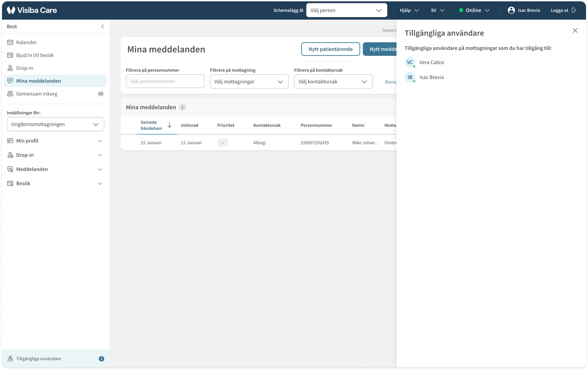Open the Hjälp menu
The height and width of the screenshot is (370, 588).
[409, 10]
